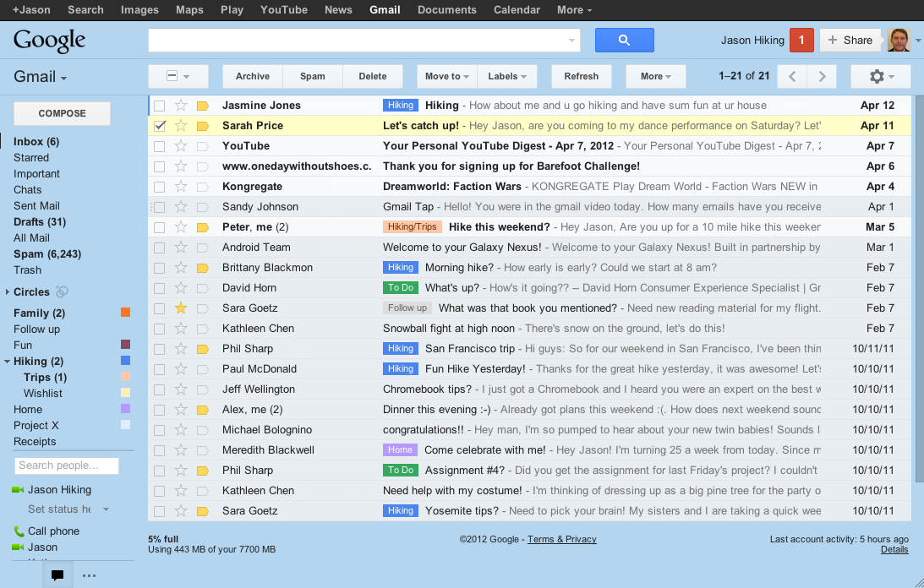This screenshot has width=924, height=588.
Task: Click the purple Home label color swatch
Action: [x=125, y=409]
